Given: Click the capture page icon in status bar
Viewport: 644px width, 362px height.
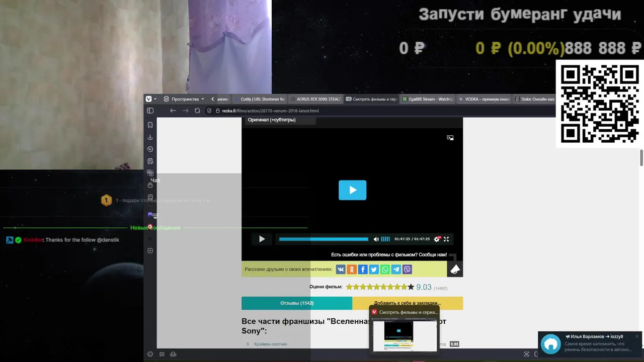Looking at the screenshot, I should coord(527,354).
